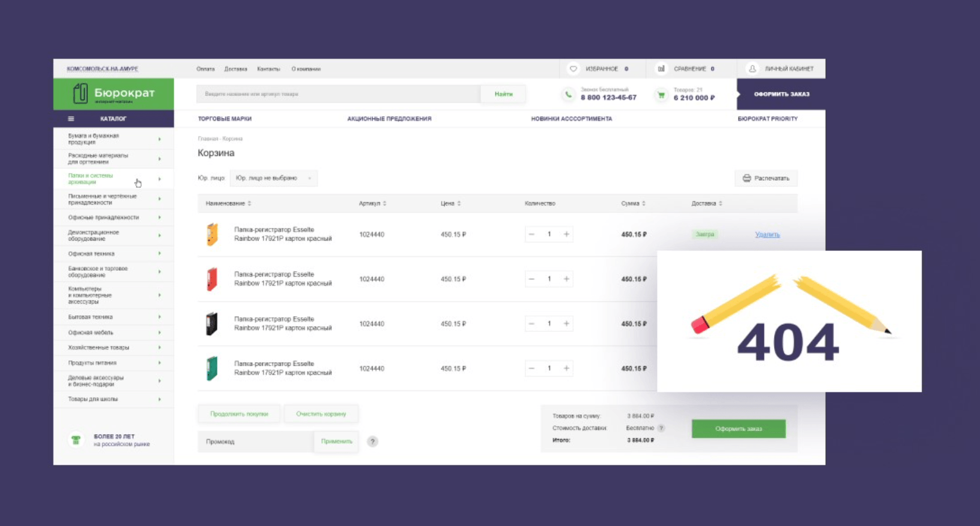This screenshot has height=526, width=980.
Task: Sort the table by Сумма arrows
Action: (644, 204)
